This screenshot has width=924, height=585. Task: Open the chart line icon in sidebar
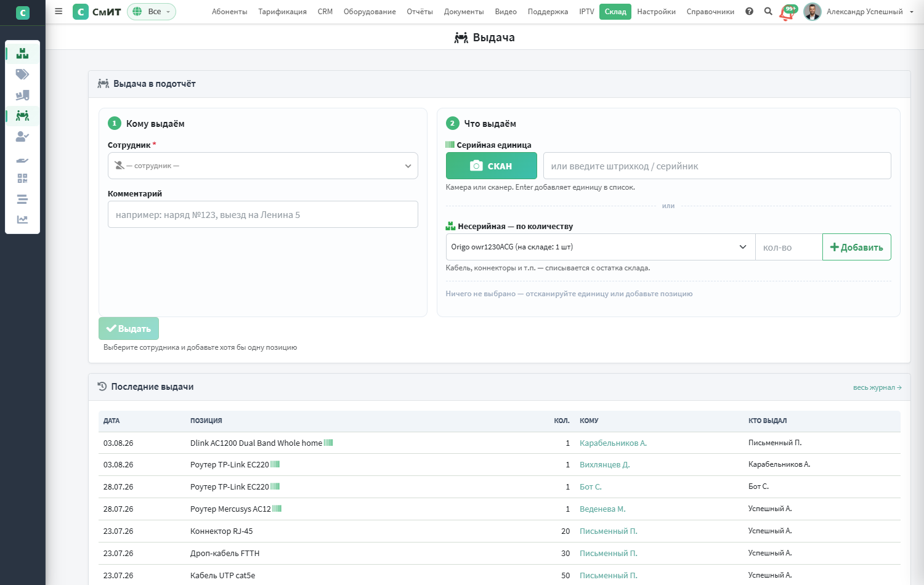[x=22, y=219]
